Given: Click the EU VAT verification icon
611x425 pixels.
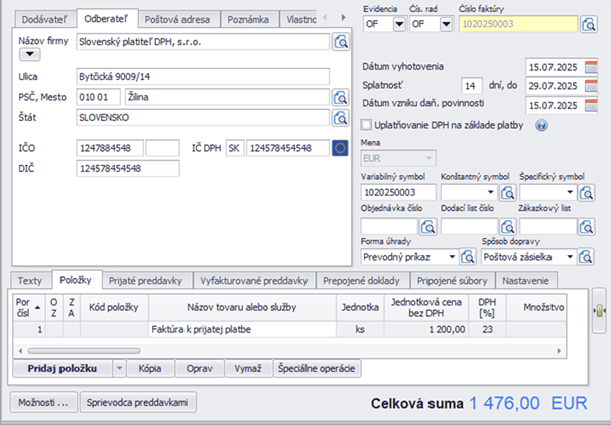Looking at the screenshot, I should (340, 148).
